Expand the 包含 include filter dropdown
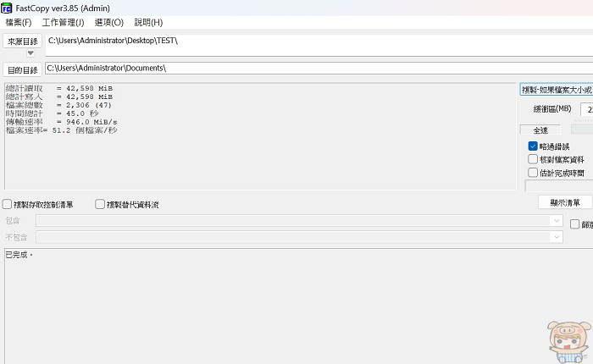Image resolution: width=593 pixels, height=364 pixels. coord(556,221)
